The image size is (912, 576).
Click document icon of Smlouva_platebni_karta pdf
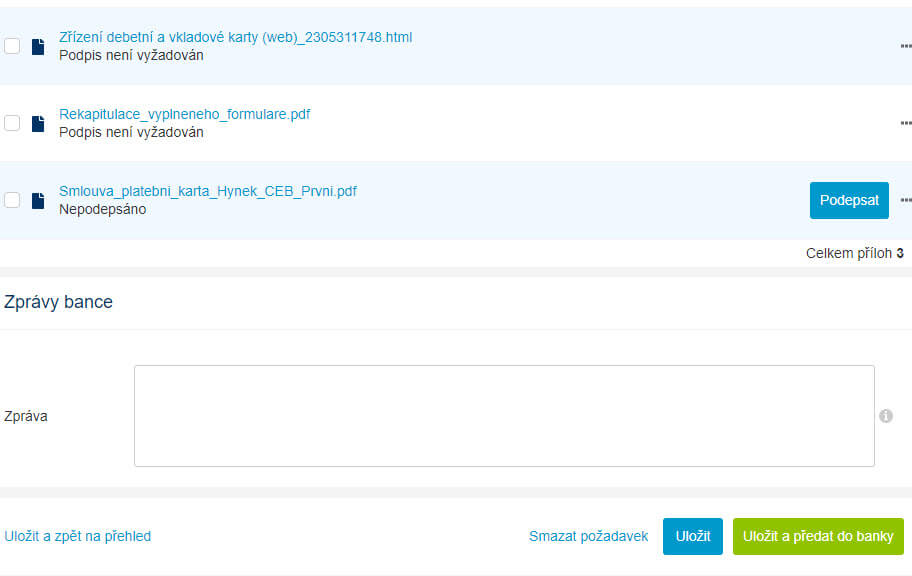38,201
